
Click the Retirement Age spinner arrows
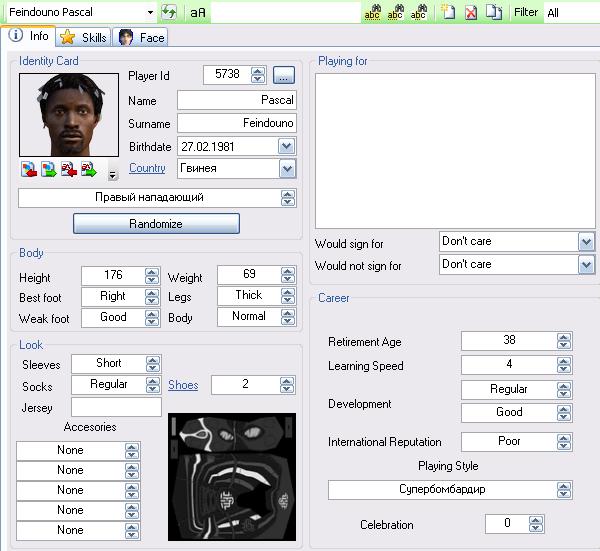pos(565,341)
